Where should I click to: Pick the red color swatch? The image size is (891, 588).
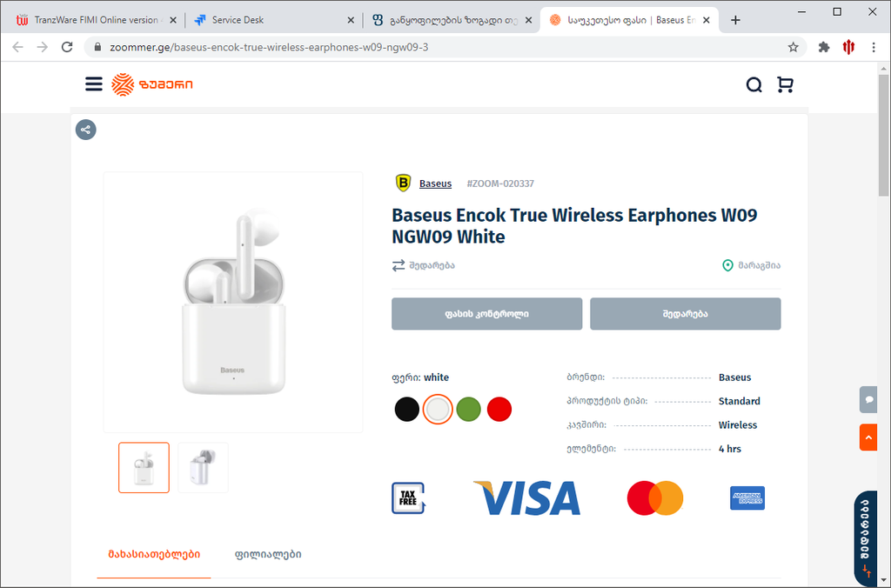[x=499, y=409]
